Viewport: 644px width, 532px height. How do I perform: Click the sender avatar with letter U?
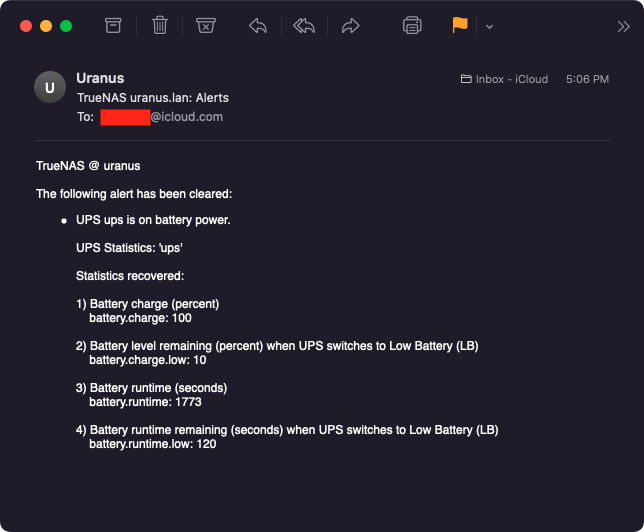pos(50,88)
